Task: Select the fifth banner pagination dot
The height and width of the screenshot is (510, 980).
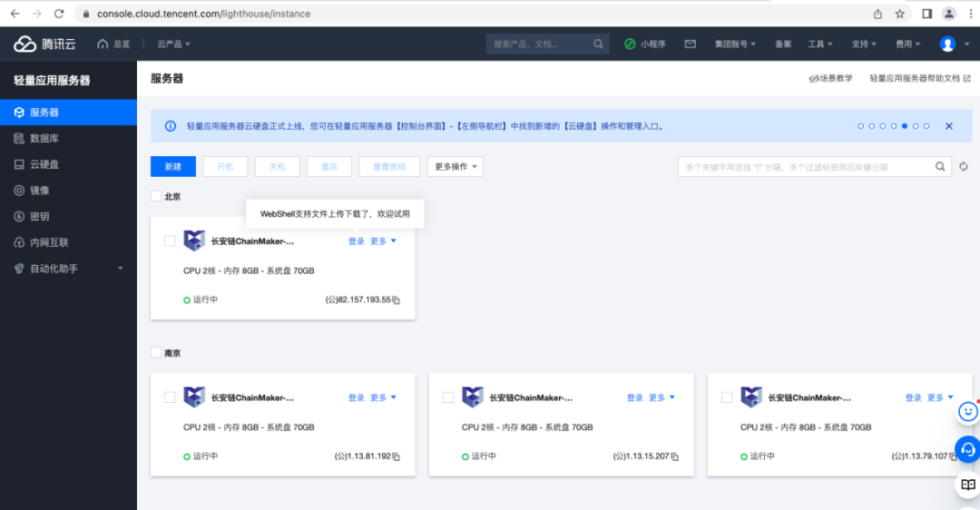Action: [x=905, y=126]
